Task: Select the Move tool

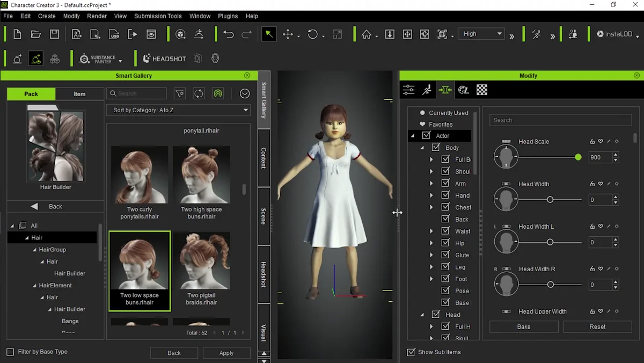Action: 288,34
